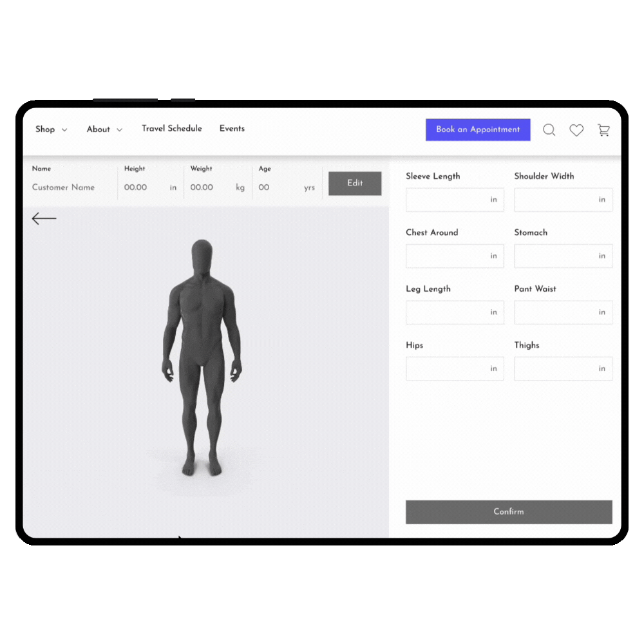
Task: Click the Edit button
Action: pyautogui.click(x=355, y=183)
